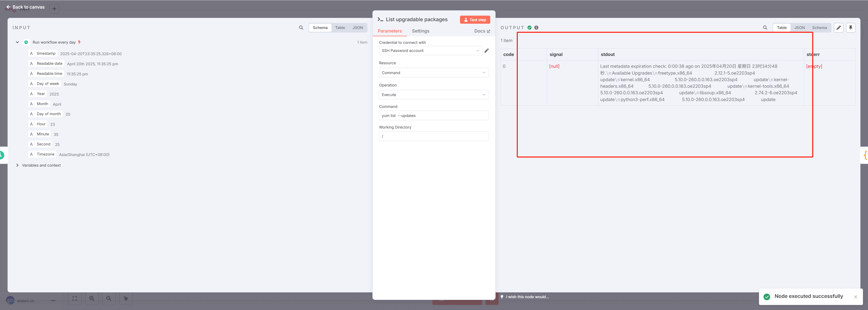Click the input panel search icon
Screen dimensions: 868x310
point(301,28)
